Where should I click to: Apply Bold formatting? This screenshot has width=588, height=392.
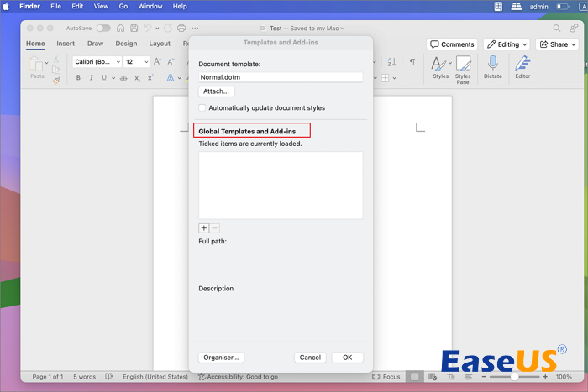click(78, 78)
